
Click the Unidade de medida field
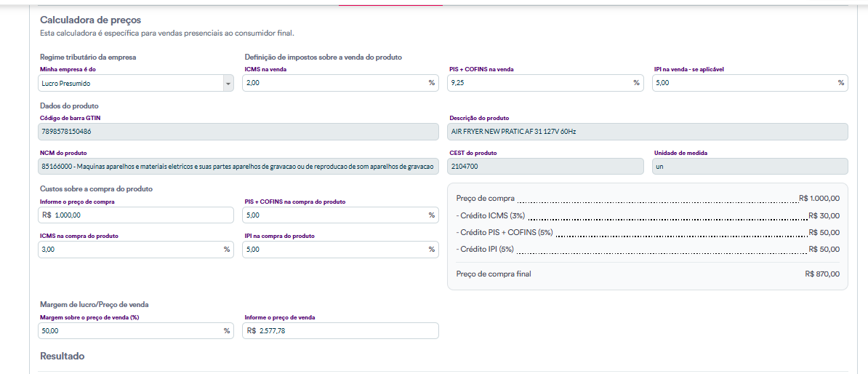(750, 167)
